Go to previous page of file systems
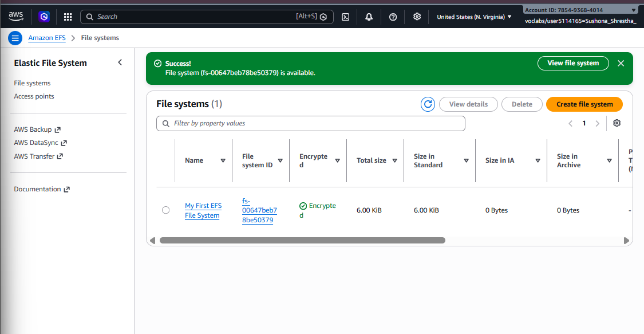The height and width of the screenshot is (334, 644). pos(570,123)
